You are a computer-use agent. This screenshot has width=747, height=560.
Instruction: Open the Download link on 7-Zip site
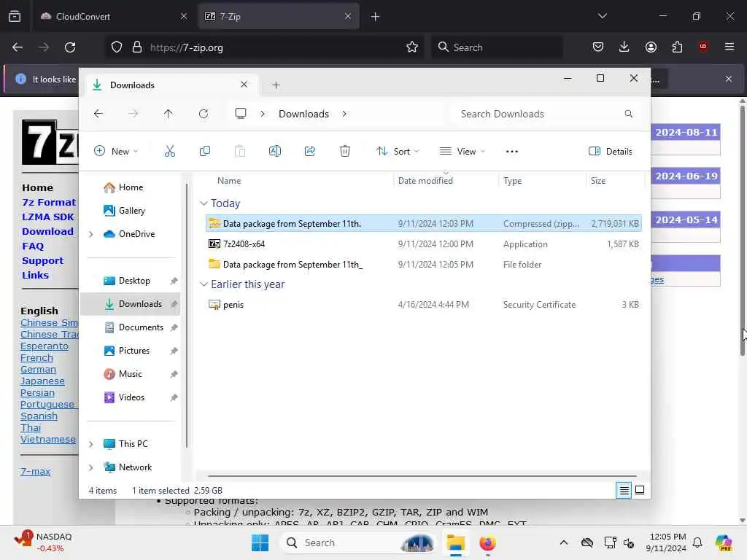[47, 231]
